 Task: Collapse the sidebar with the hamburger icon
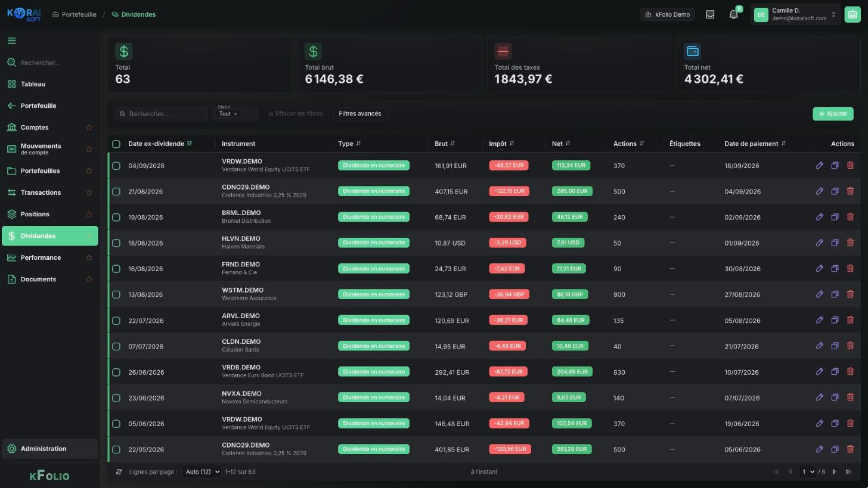12,41
